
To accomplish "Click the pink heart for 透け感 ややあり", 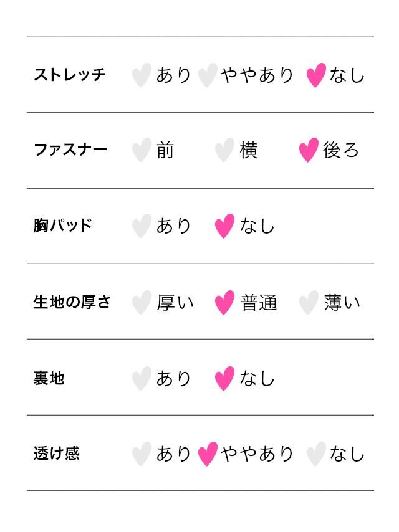I will click(208, 454).
